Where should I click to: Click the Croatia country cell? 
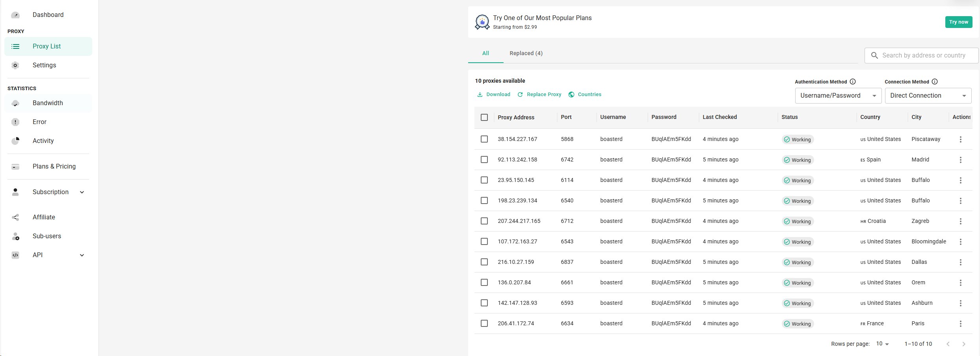873,221
